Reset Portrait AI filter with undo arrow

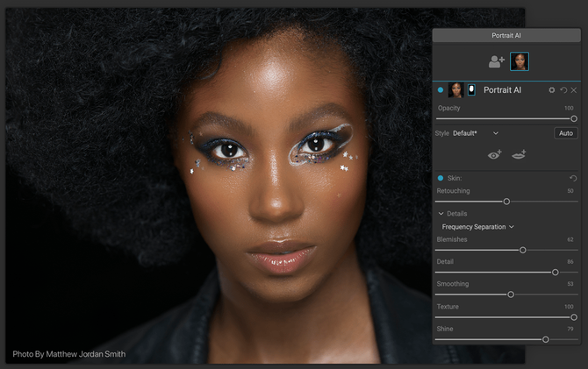563,90
